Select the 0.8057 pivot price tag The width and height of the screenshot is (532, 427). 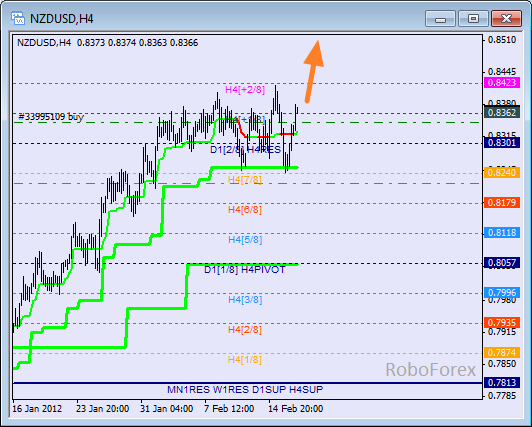pos(501,263)
